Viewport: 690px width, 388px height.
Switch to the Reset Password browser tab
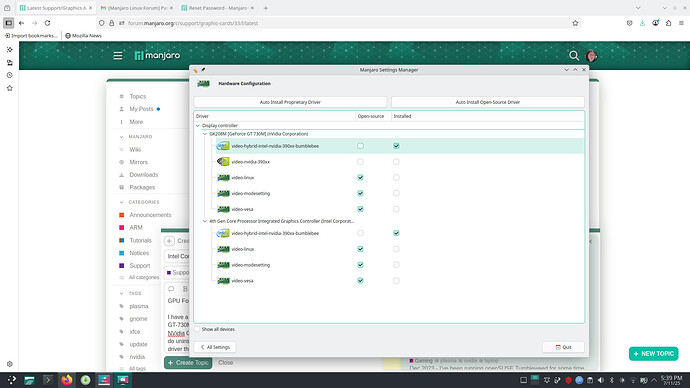218,8
